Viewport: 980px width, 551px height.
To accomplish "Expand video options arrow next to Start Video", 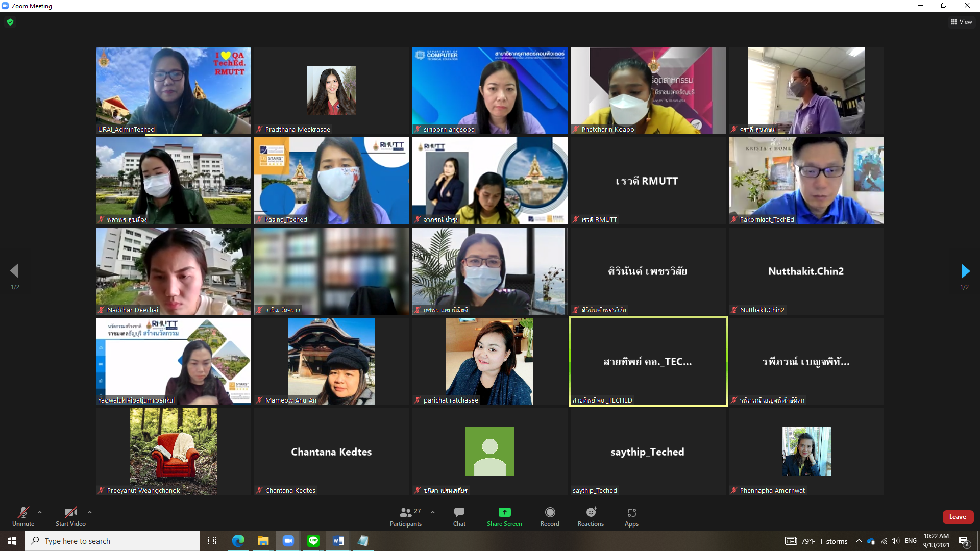I will coord(90,512).
